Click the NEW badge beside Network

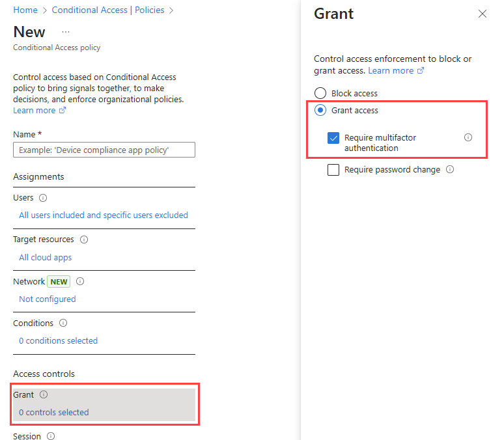click(59, 282)
